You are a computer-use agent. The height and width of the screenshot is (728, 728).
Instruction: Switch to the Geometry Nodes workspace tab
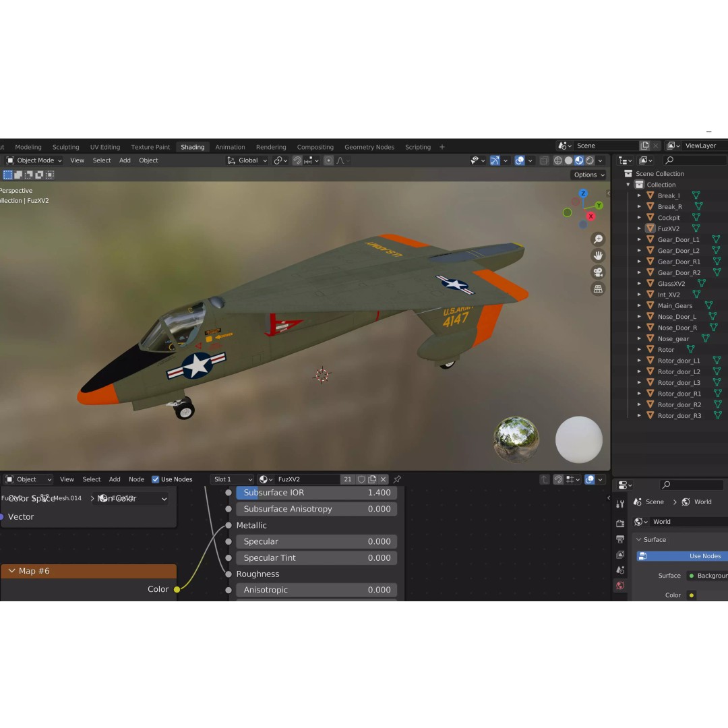(x=369, y=147)
